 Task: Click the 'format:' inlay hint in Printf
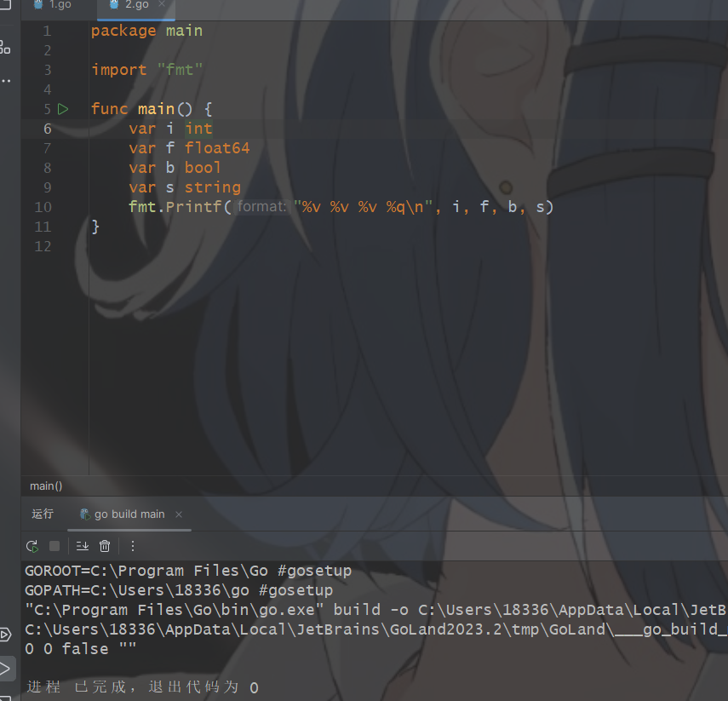tap(261, 206)
